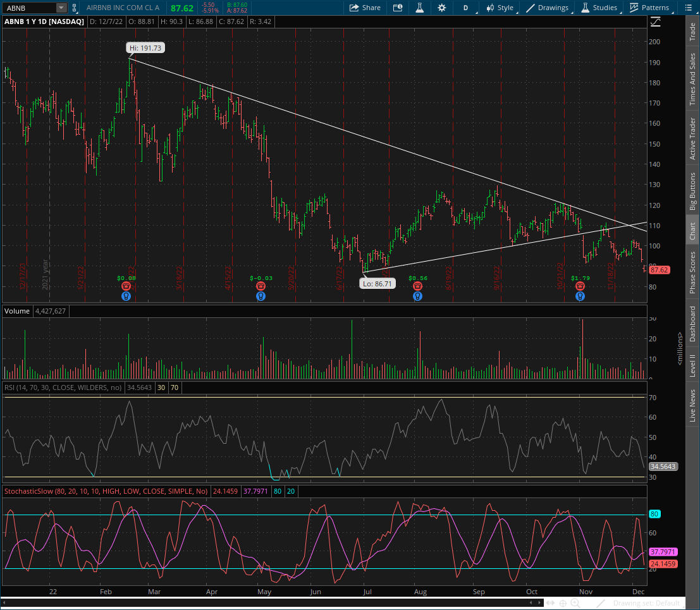Click the D: 12/7/22 date header
Viewport: 700px width, 610px height.
click(x=106, y=21)
